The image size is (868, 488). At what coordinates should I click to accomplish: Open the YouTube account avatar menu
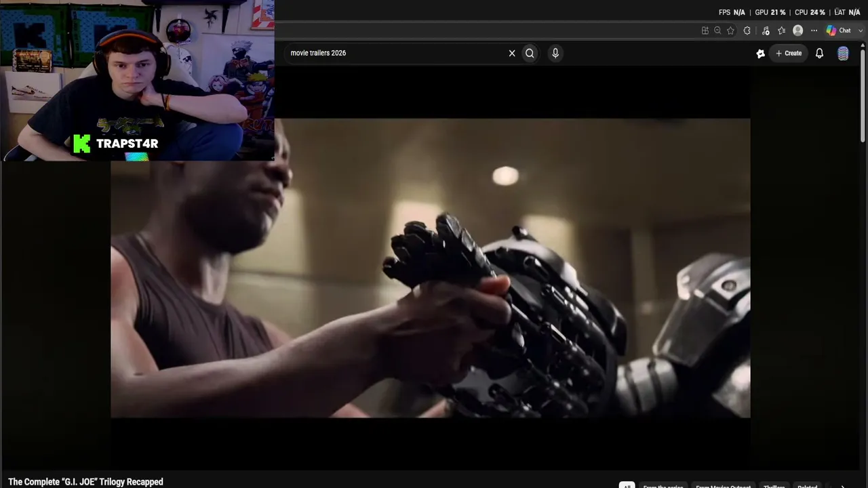coord(843,54)
